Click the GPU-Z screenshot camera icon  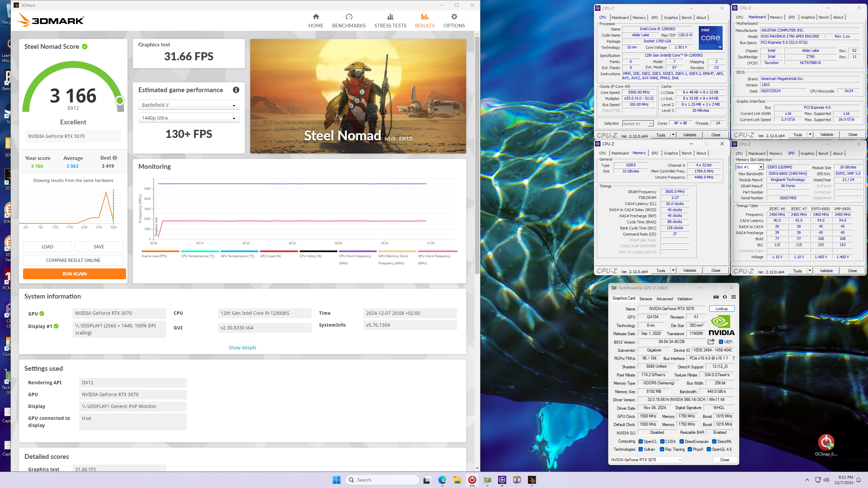pos(716,297)
